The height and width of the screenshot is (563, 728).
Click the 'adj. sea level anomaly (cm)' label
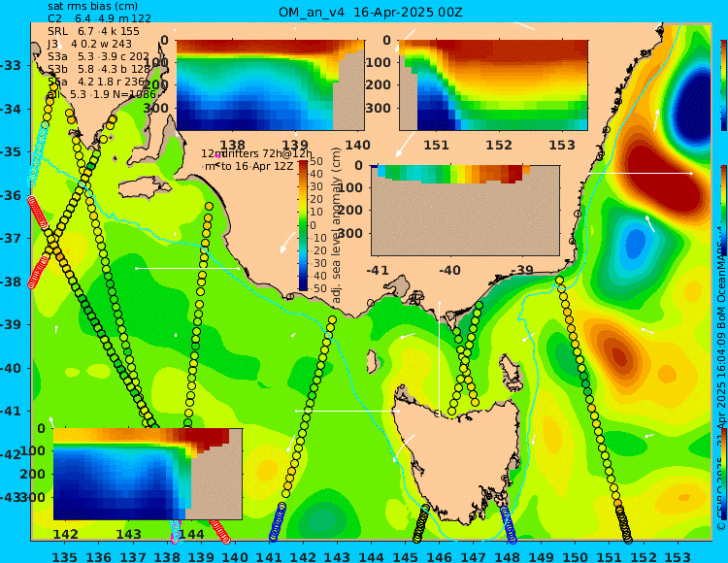click(x=337, y=225)
